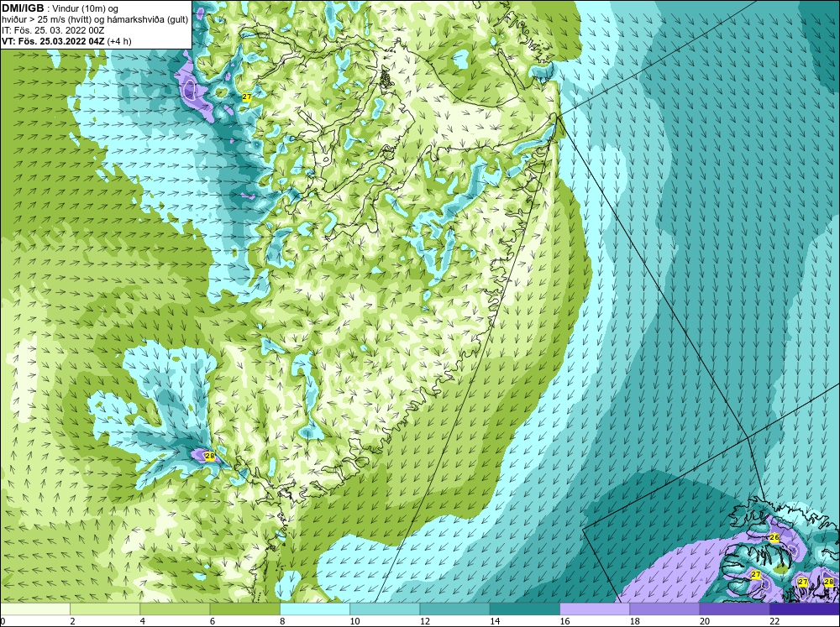Click legend scale number '18'

coord(635,621)
